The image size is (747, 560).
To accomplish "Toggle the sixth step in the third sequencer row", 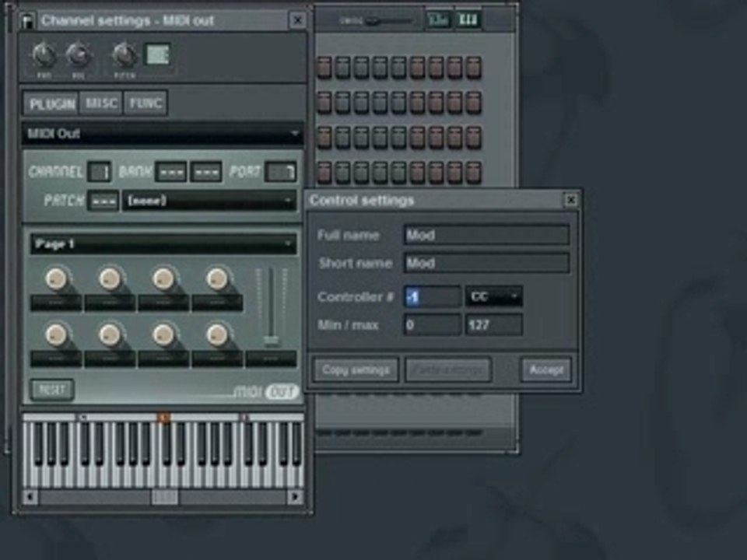I will point(417,137).
